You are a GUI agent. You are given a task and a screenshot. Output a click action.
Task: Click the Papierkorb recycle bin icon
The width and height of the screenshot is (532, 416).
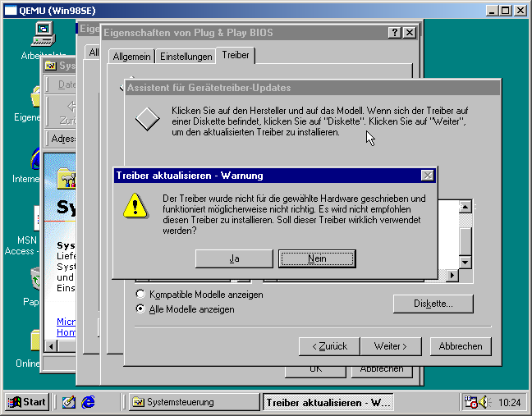[35, 280]
